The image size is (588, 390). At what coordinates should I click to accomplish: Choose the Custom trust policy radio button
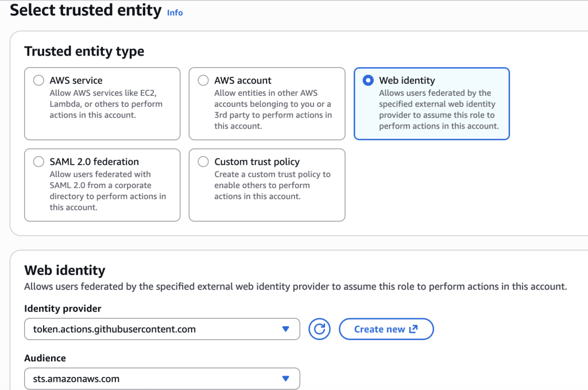point(203,162)
